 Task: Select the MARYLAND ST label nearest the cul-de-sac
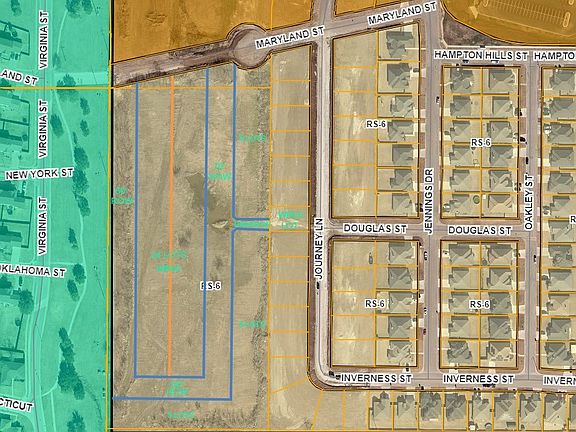click(290, 37)
